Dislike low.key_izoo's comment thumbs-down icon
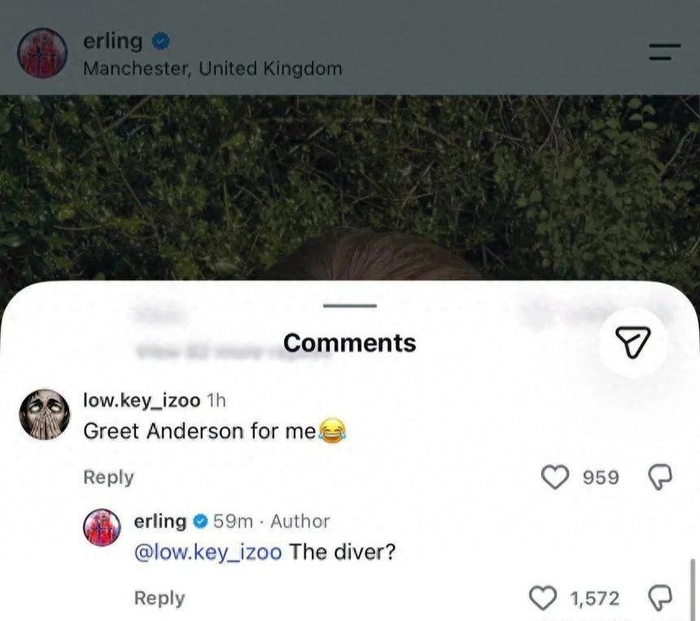This screenshot has height=621, width=700. coord(660,477)
